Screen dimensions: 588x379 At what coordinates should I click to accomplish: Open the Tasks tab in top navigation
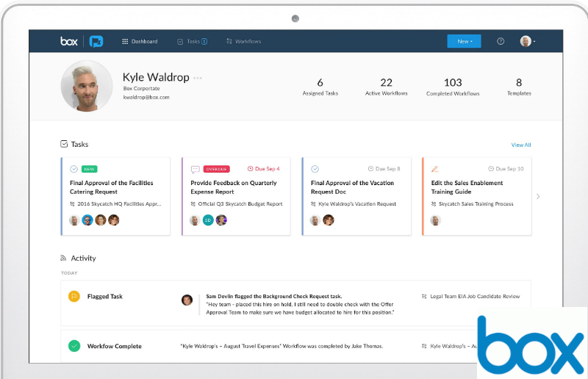point(192,41)
